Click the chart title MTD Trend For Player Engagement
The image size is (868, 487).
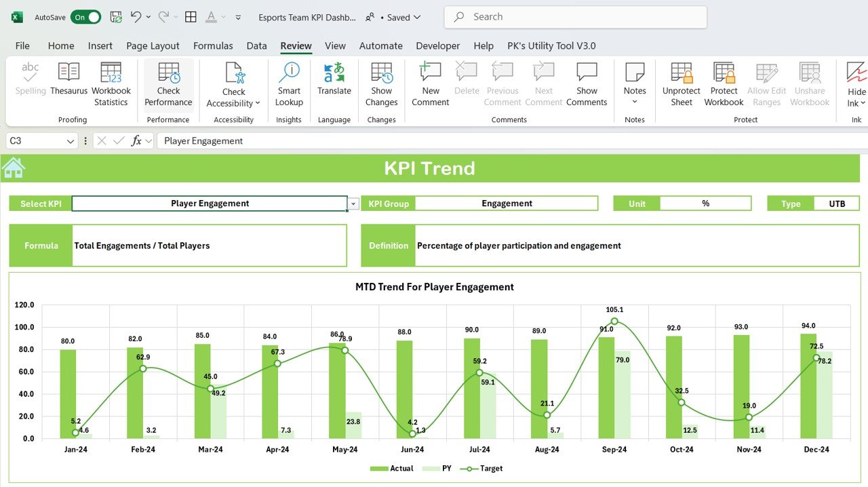[435, 287]
